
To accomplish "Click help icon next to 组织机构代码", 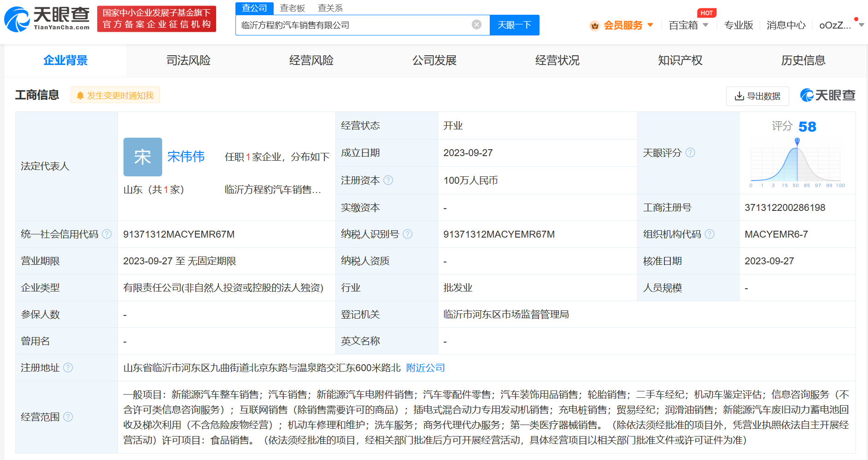I will 710,234.
